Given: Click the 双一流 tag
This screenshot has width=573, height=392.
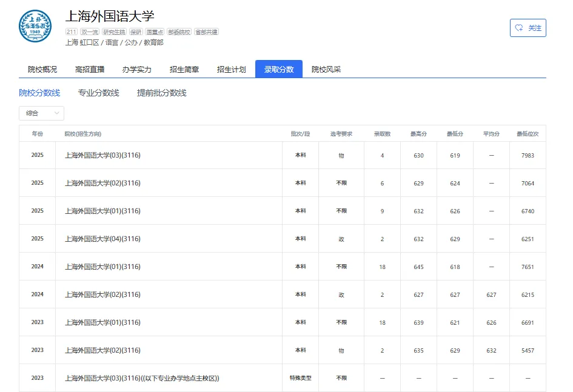Looking at the screenshot, I should pyautogui.click(x=90, y=32).
